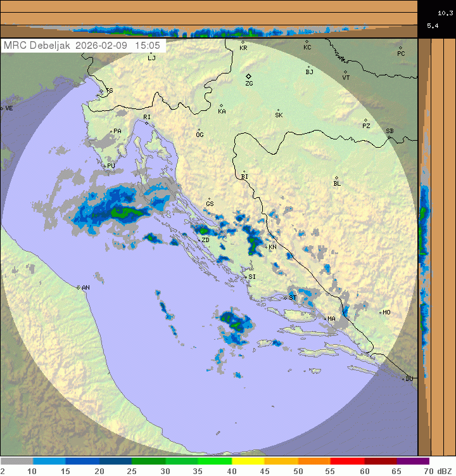The image size is (456, 476).
Task: Click the VE Venice marker
Action: pyautogui.click(x=3, y=108)
